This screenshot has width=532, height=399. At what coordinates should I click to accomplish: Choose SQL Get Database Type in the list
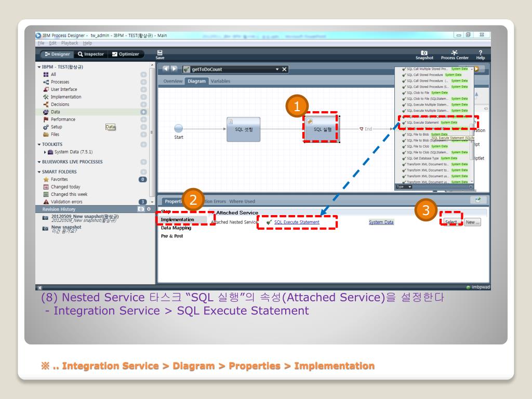430,158
